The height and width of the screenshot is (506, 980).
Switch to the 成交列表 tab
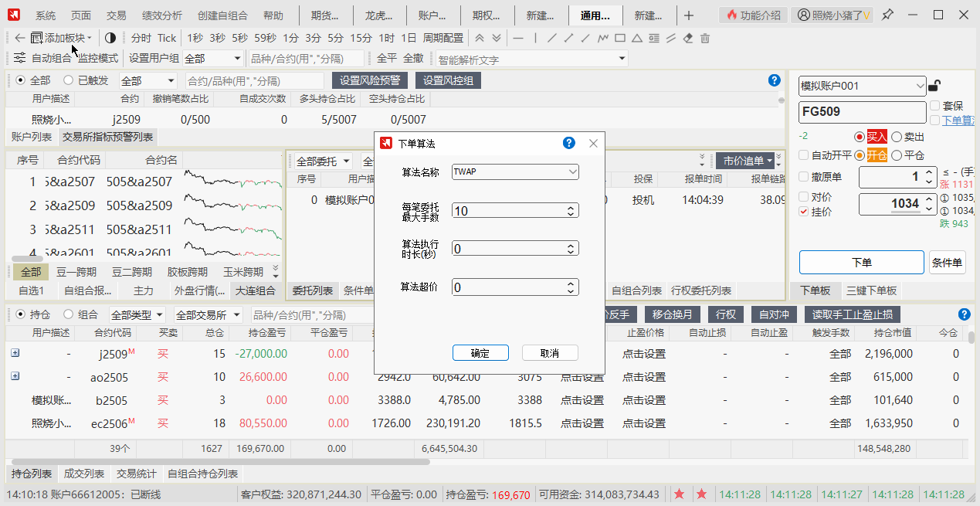click(83, 474)
